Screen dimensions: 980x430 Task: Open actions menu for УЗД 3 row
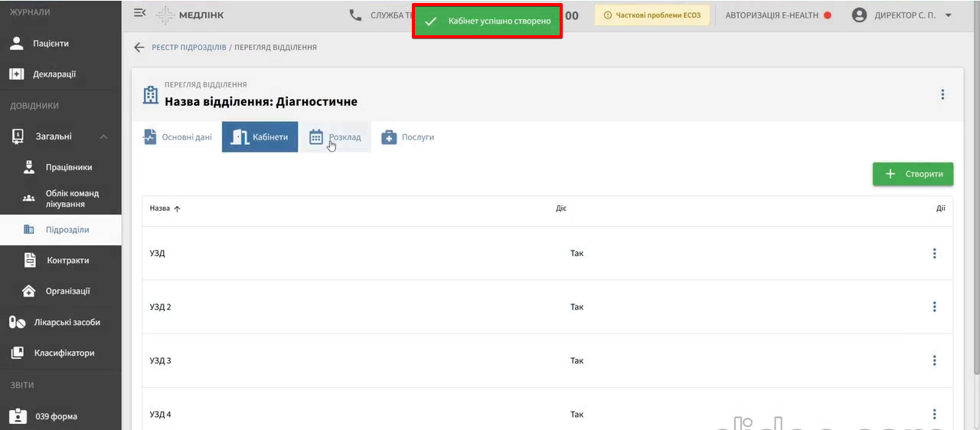(x=934, y=360)
